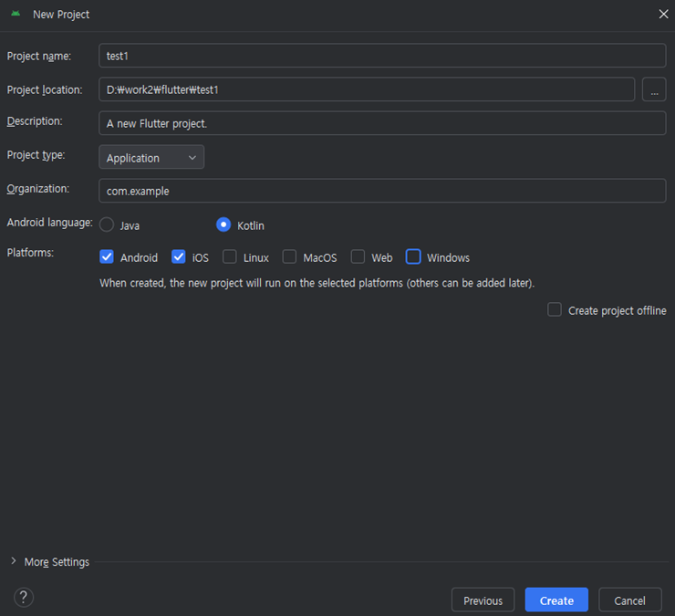
Task: Click the 'Project type:' label
Action: pyautogui.click(x=36, y=155)
